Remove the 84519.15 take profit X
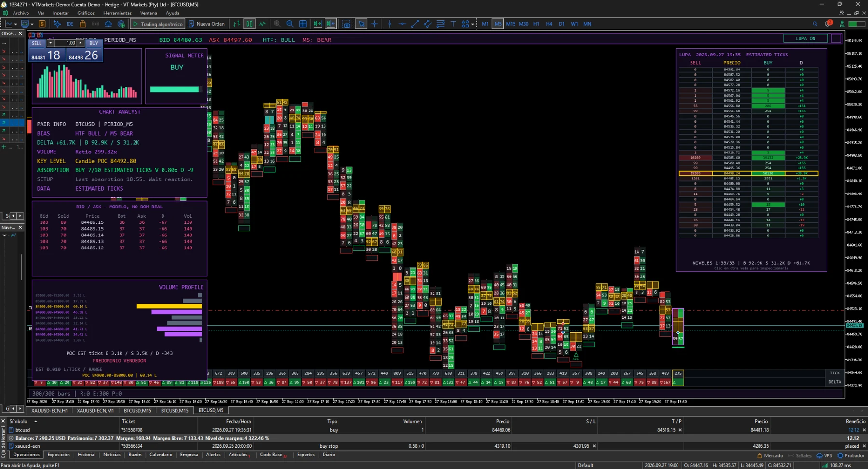This screenshot has height=469, width=868. [680, 430]
